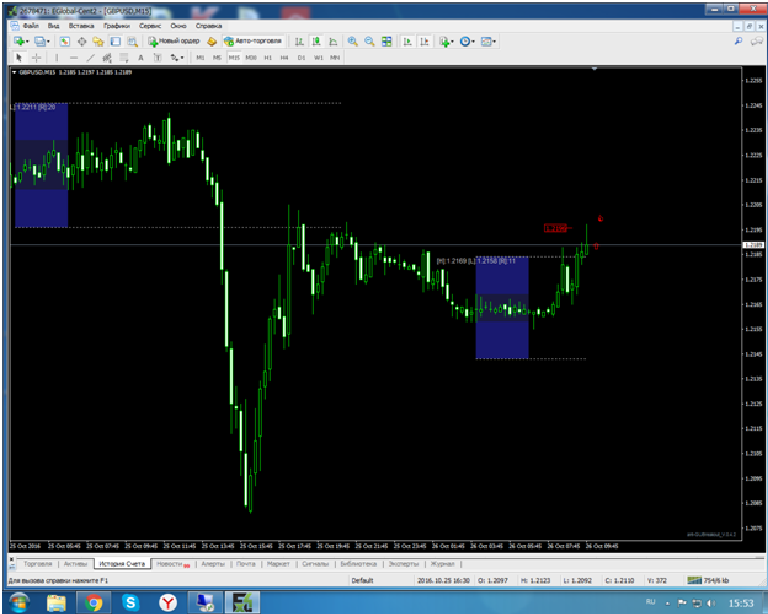Viewport: 768px width, 614px height.
Task: Select the Trendline drawing tool
Action: [x=91, y=58]
